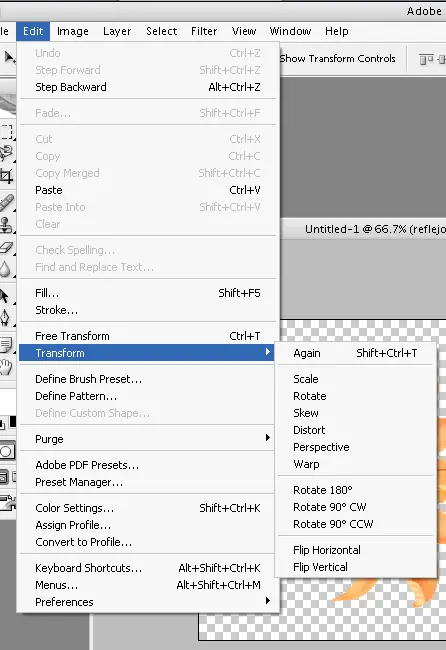
Task: Select the Clone Stamp tool
Action: pyautogui.click(x=6, y=225)
